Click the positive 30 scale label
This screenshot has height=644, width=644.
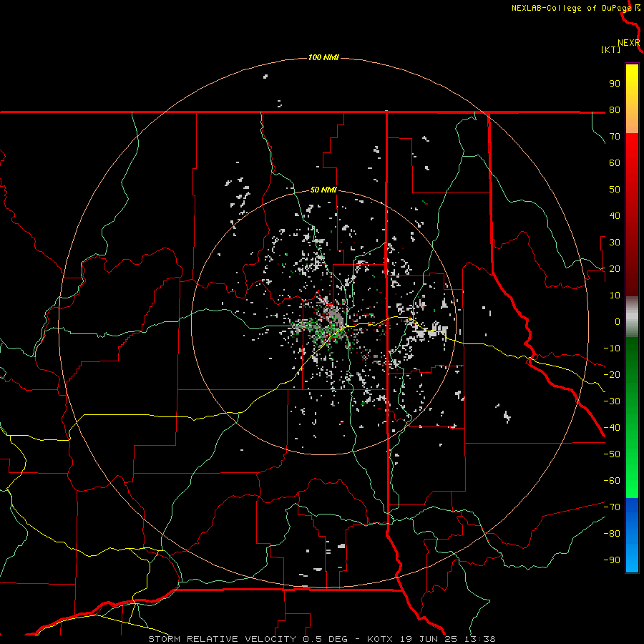coord(615,243)
